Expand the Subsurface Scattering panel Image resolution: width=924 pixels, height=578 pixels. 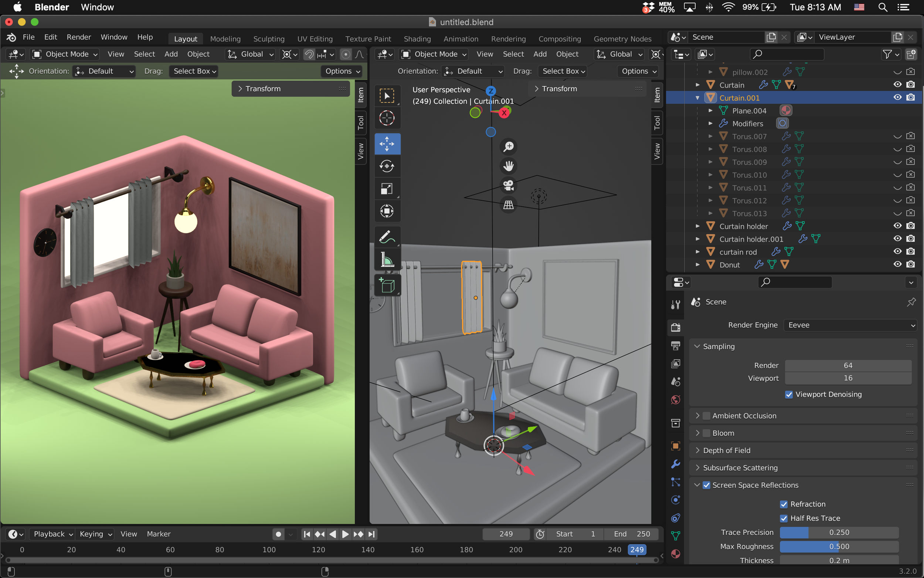(x=697, y=468)
